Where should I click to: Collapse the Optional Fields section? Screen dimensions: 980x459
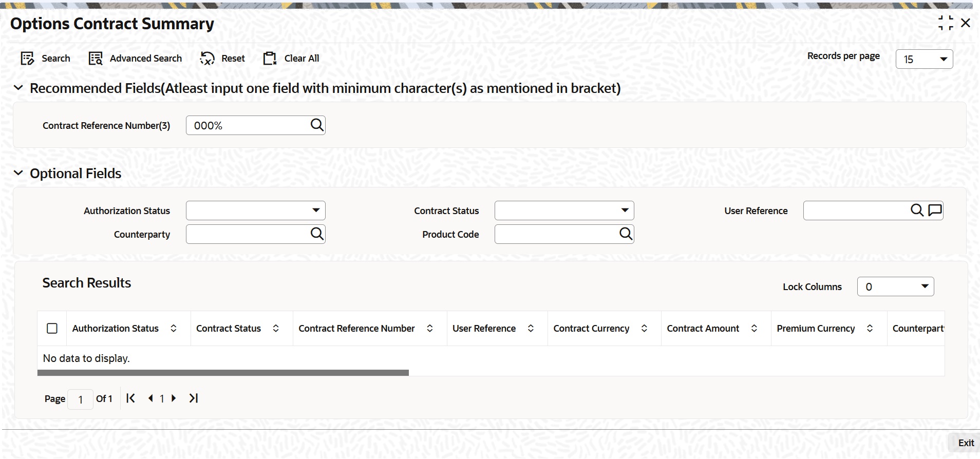pyautogui.click(x=18, y=173)
